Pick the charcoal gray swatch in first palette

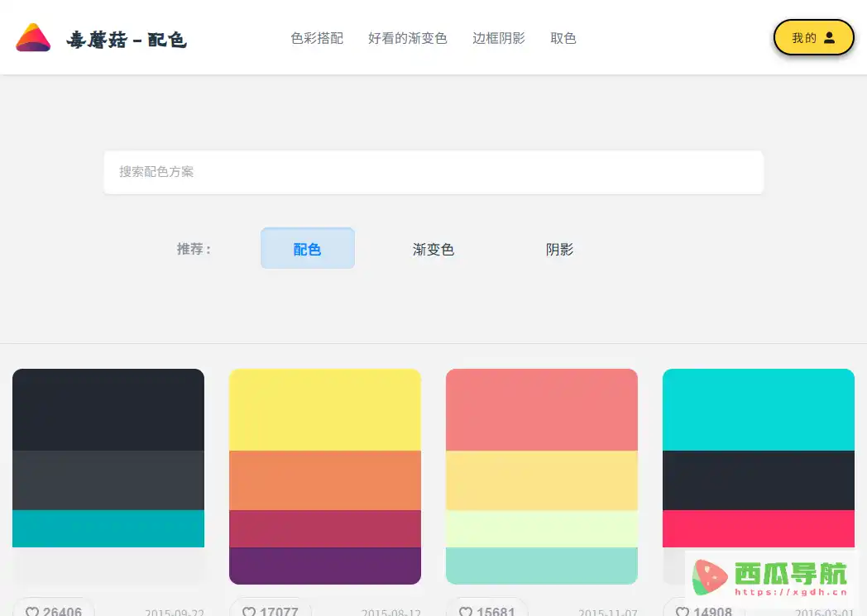pos(108,480)
